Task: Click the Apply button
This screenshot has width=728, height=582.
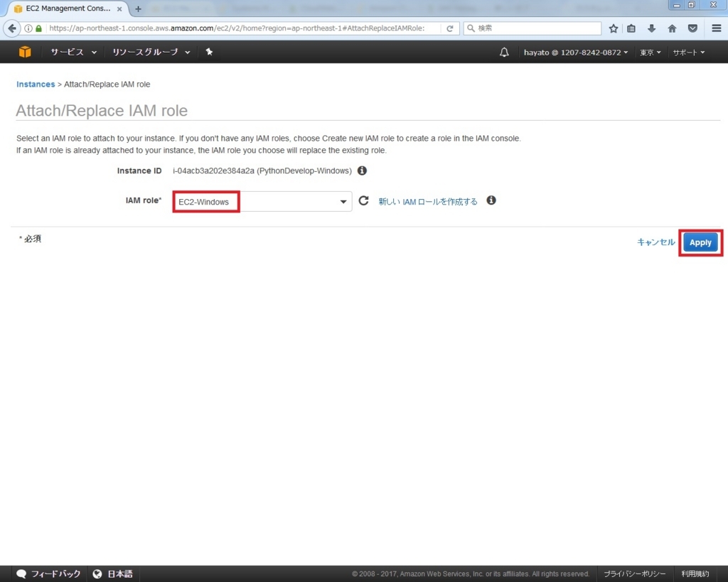Action: (700, 242)
